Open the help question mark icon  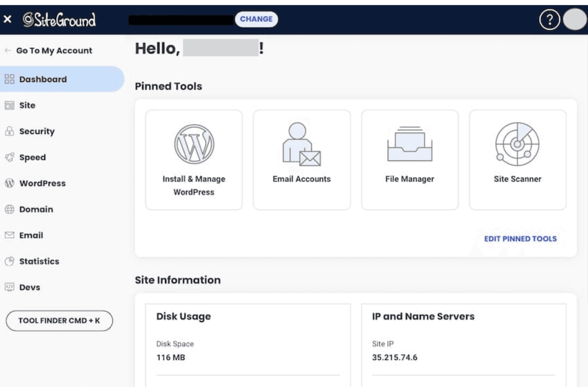(x=549, y=19)
